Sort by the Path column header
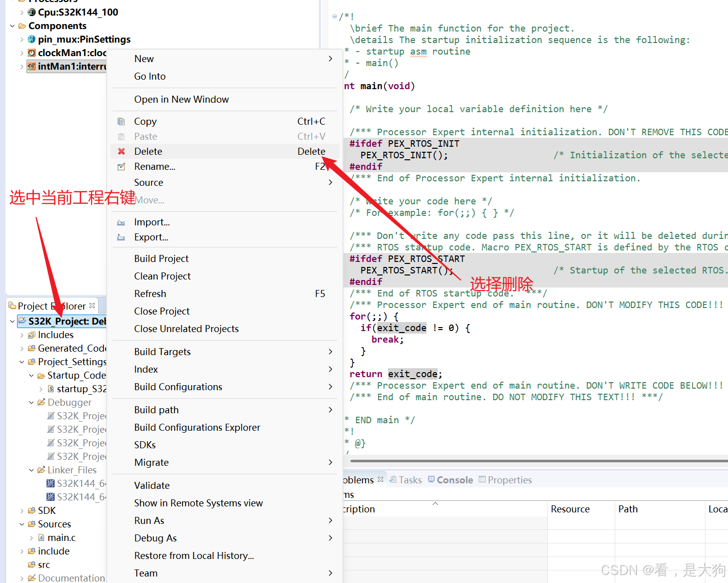 (660, 509)
